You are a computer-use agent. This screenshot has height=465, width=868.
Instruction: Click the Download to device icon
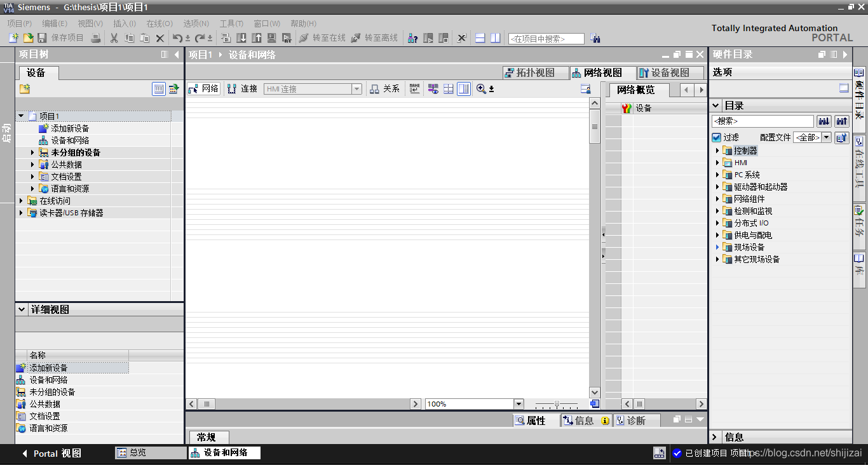(x=241, y=38)
